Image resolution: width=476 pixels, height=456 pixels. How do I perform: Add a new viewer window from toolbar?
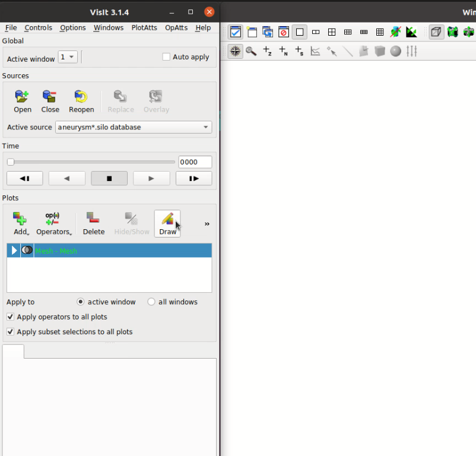[x=252, y=32]
